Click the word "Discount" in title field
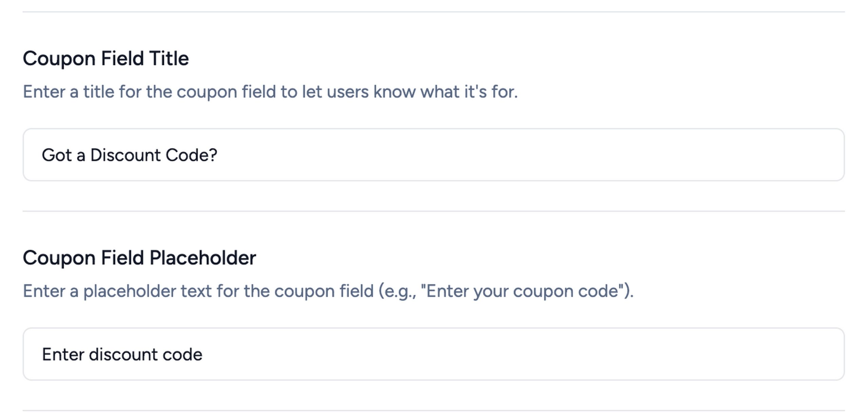Viewport: 868px width, 419px height. [x=125, y=155]
